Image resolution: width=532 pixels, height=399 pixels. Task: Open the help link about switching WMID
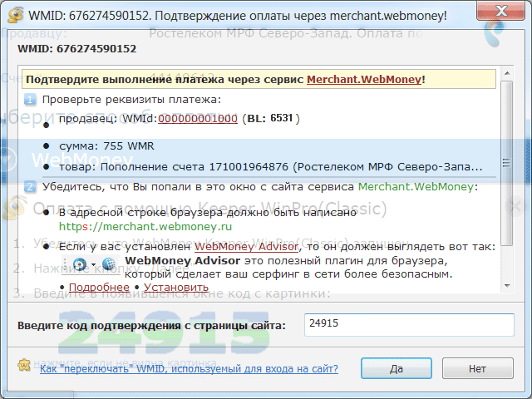(x=189, y=368)
